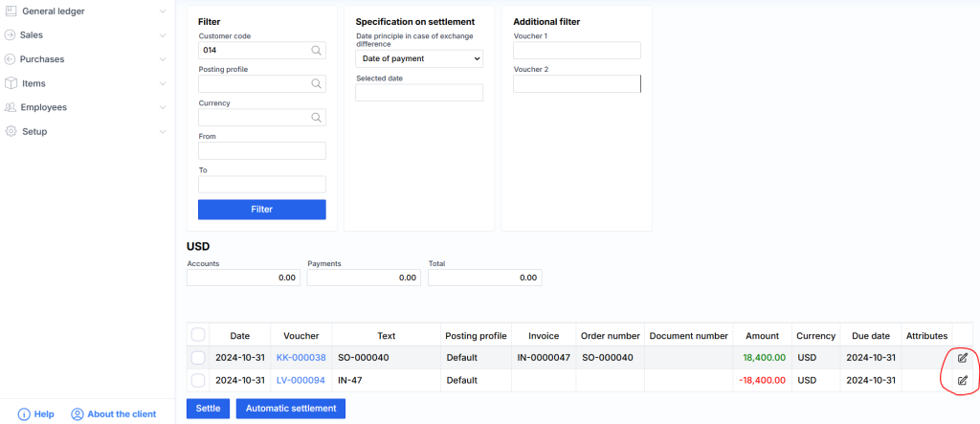
Task: Click the Currency search magnifier icon
Action: 316,118
